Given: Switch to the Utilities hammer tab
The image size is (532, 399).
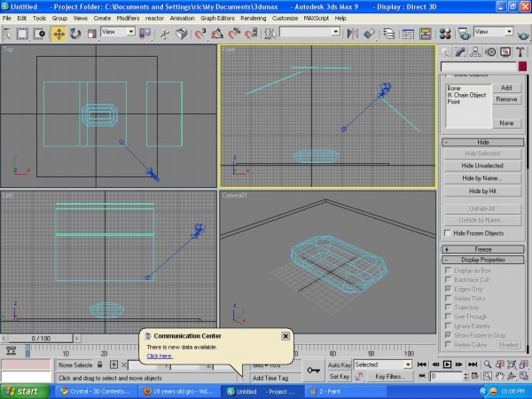Looking at the screenshot, I should click(520, 52).
